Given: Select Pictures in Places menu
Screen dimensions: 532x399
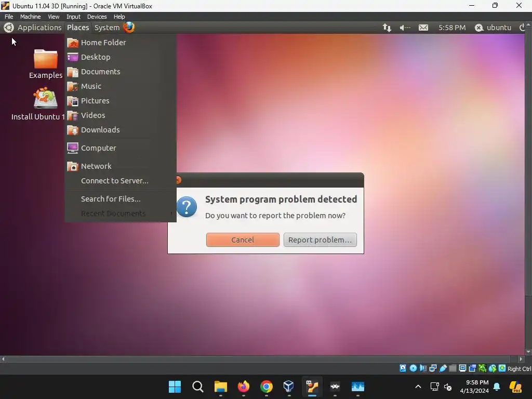Looking at the screenshot, I should (121, 101).
